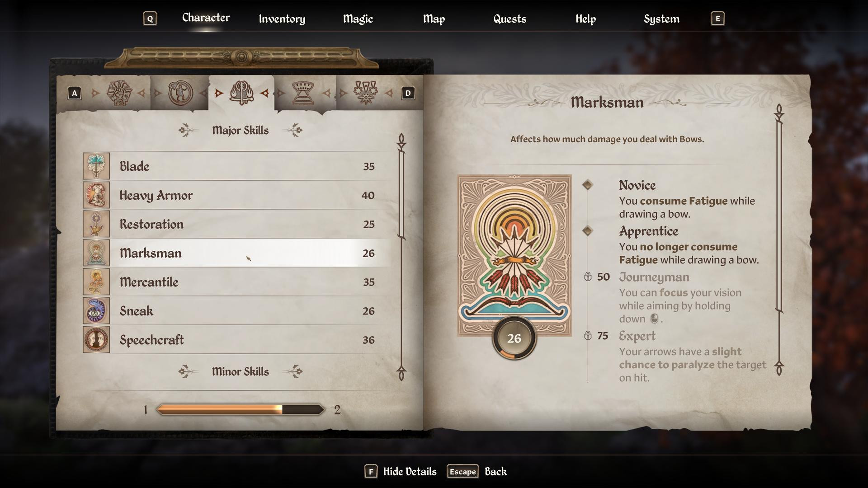Switch to the Magic menu
The width and height of the screenshot is (868, 488).
(358, 19)
